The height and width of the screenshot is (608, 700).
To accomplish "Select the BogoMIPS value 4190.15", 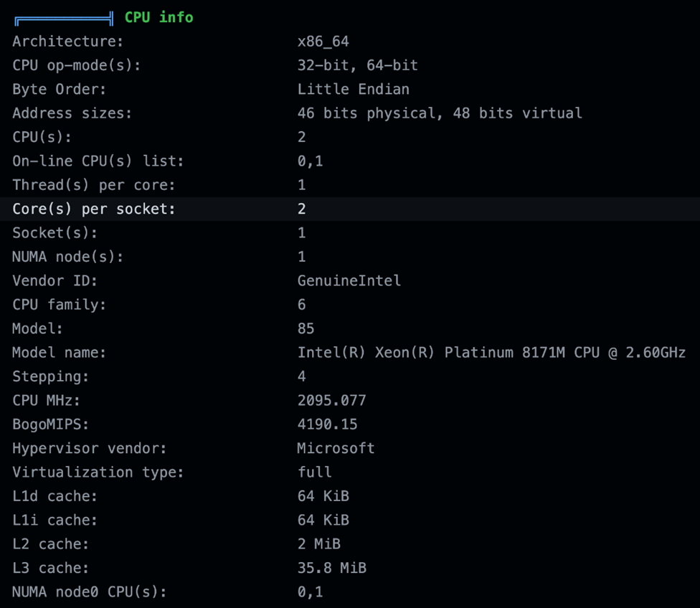I will pos(327,424).
